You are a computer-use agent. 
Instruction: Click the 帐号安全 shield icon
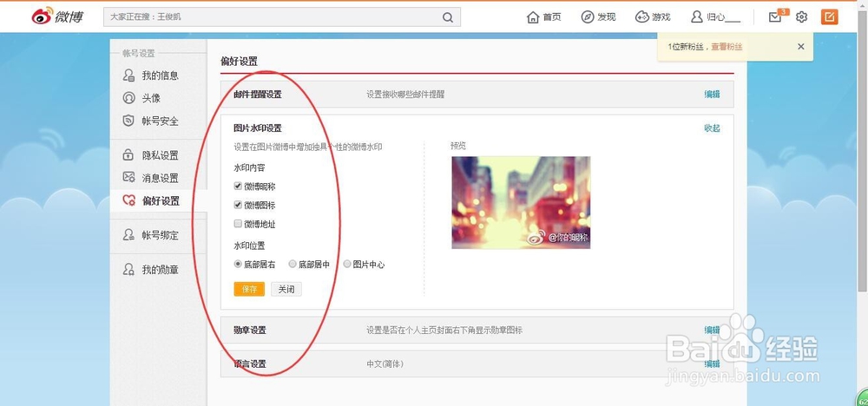click(x=128, y=121)
